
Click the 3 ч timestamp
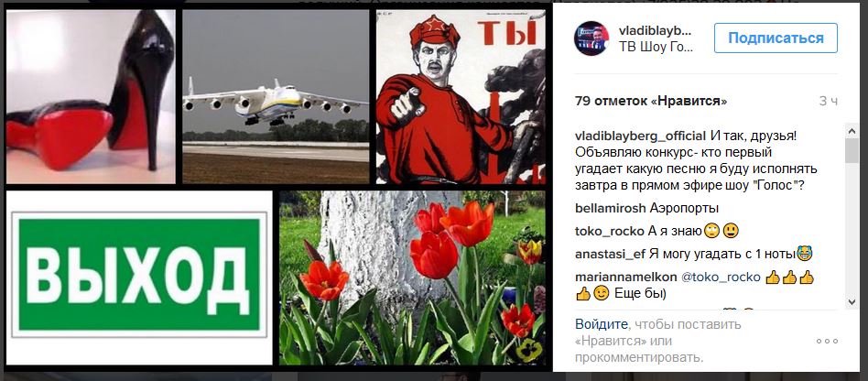click(828, 101)
